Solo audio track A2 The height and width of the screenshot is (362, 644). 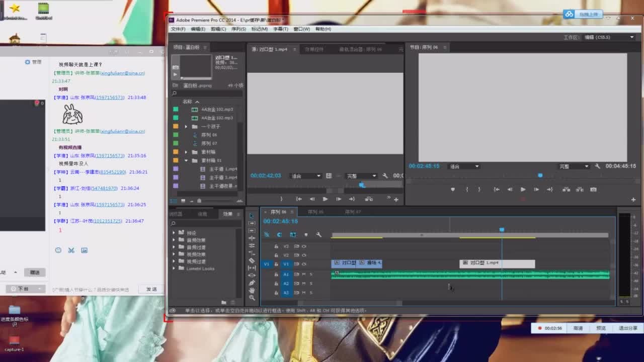(x=311, y=284)
